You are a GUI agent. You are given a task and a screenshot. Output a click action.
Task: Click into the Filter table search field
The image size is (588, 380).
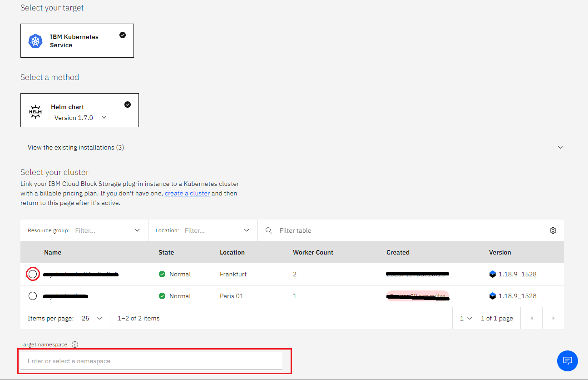click(409, 230)
